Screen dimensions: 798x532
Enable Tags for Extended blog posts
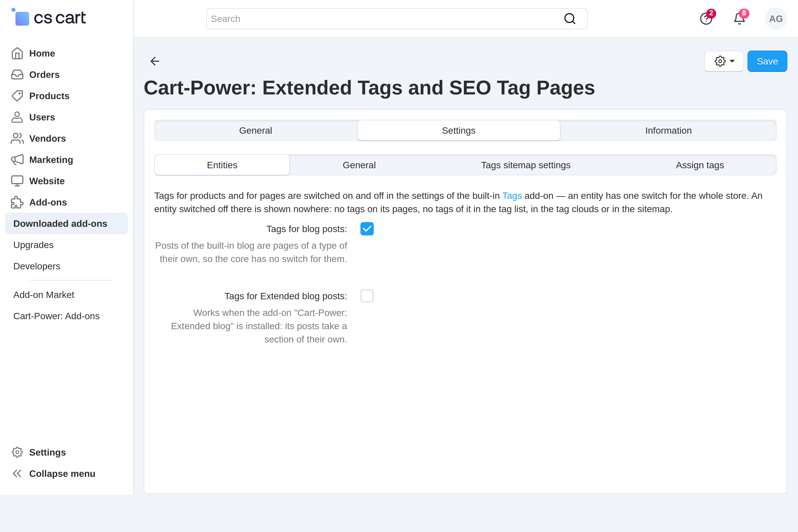tap(367, 296)
